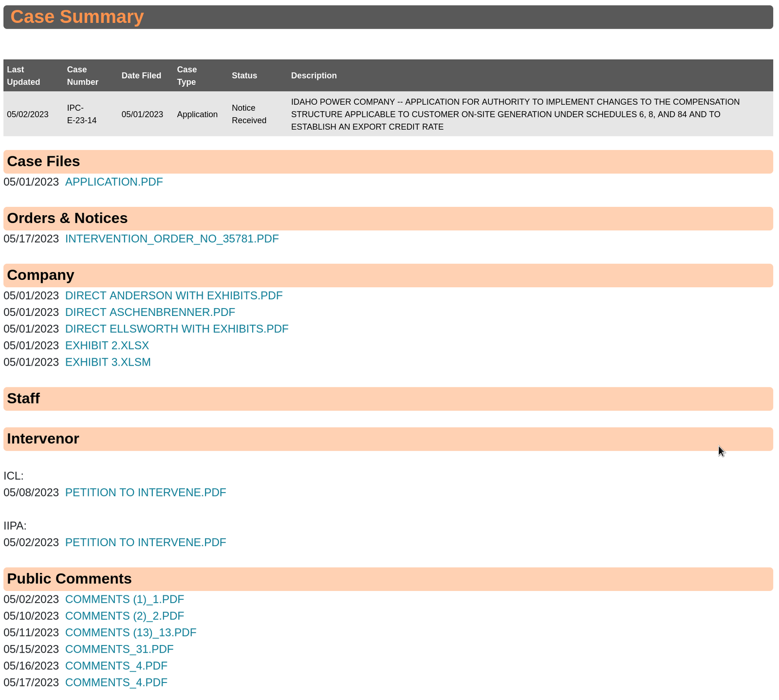The width and height of the screenshot is (779, 700).
Task: Download the EXHIBIT 2.XLSX spreadsheet
Action: (x=107, y=346)
